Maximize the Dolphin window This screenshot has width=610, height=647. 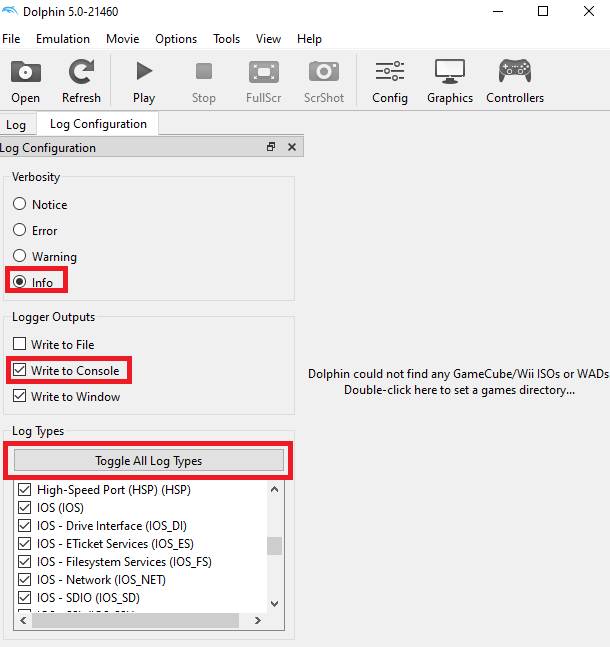coord(543,12)
